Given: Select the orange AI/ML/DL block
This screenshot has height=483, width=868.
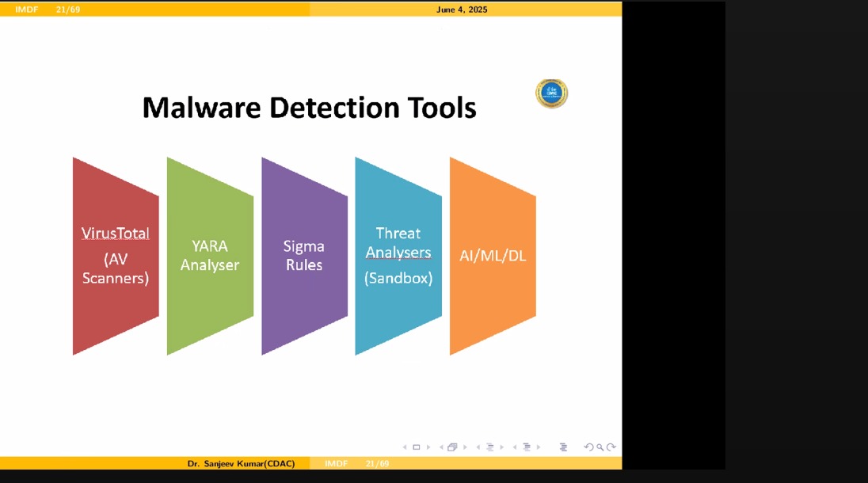Looking at the screenshot, I should click(x=493, y=256).
